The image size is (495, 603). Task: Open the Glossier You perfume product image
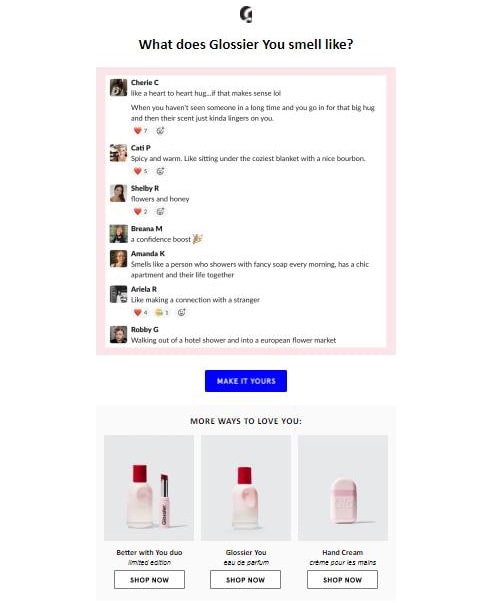pyautogui.click(x=246, y=488)
